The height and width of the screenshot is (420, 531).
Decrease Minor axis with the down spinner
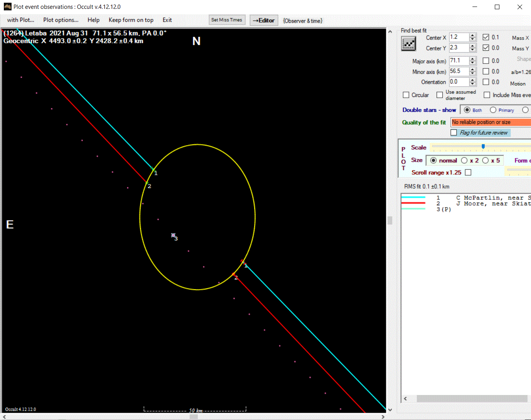pos(473,74)
